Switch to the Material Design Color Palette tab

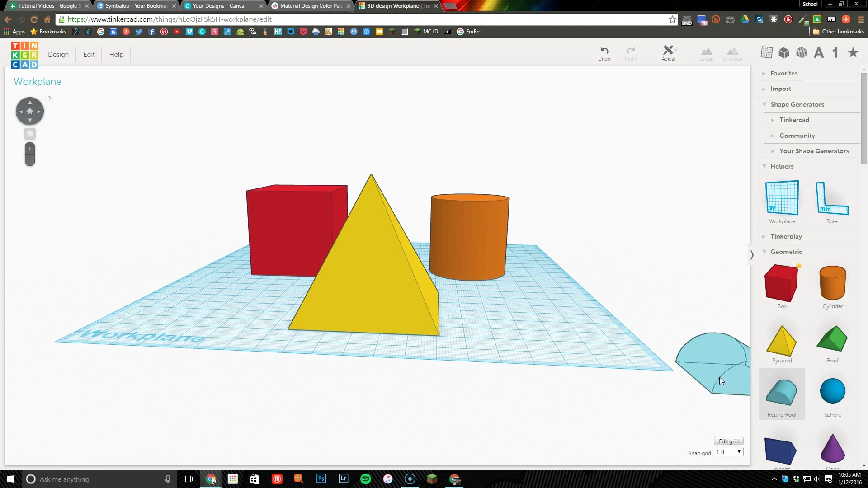[x=309, y=6]
